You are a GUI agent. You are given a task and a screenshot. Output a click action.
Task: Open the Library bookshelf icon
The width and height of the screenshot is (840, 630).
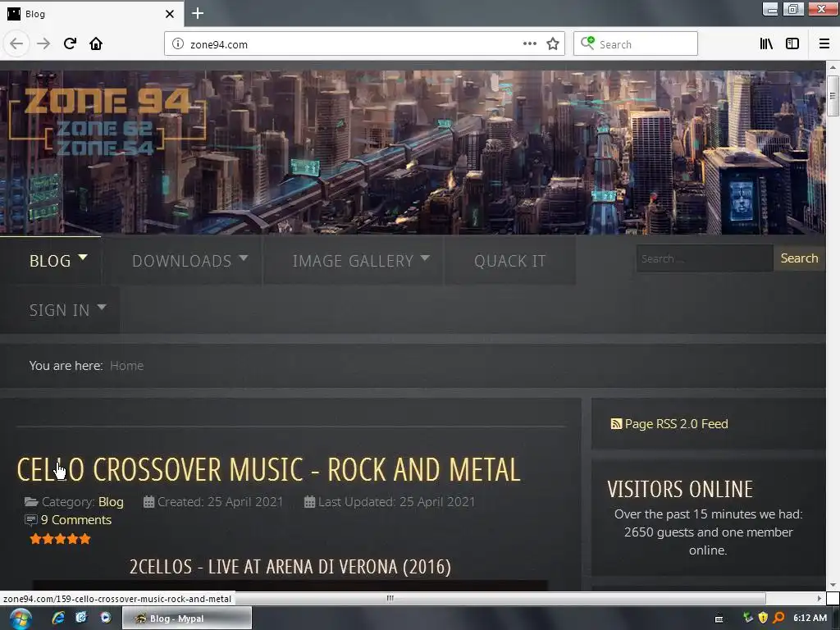tap(766, 44)
